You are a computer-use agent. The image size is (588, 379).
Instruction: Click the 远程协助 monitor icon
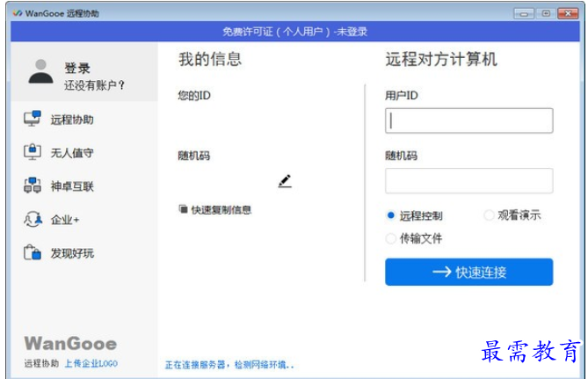33,119
